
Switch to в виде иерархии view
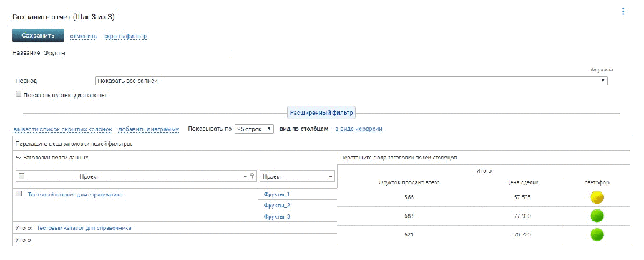pyautogui.click(x=359, y=129)
